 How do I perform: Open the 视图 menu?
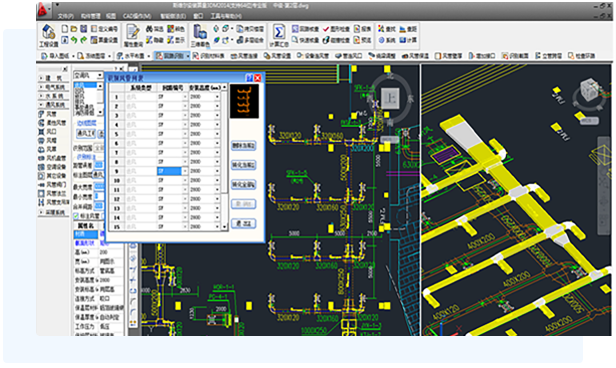tap(111, 16)
